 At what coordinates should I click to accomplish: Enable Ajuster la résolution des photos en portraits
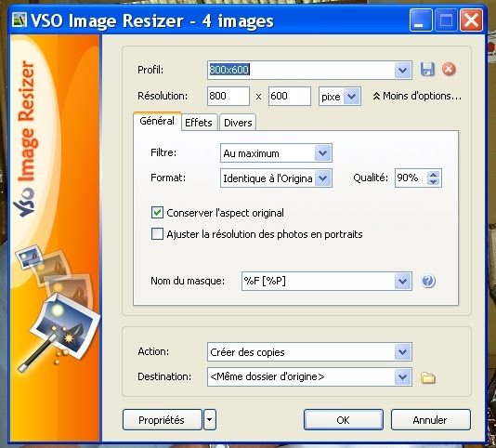[157, 234]
